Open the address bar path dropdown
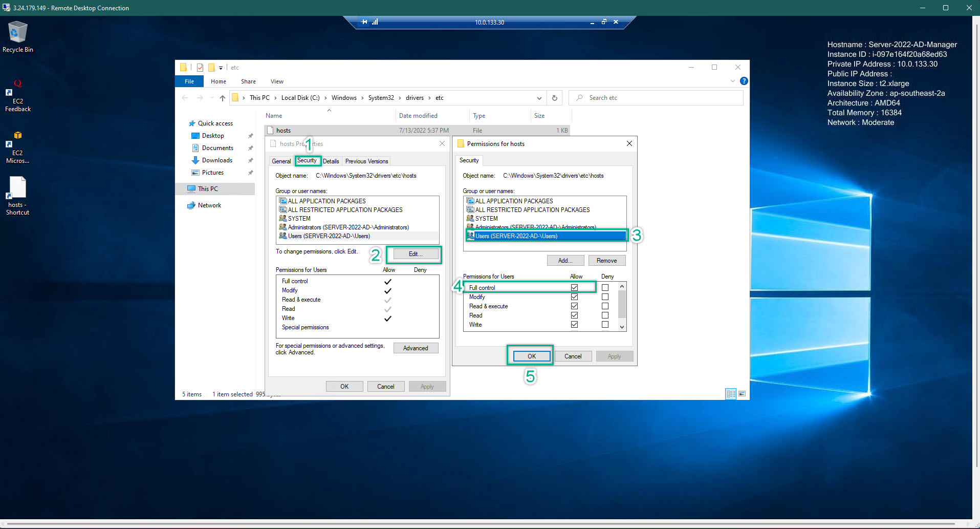 pyautogui.click(x=539, y=98)
